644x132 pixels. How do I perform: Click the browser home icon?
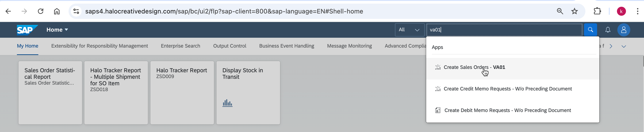tap(57, 11)
